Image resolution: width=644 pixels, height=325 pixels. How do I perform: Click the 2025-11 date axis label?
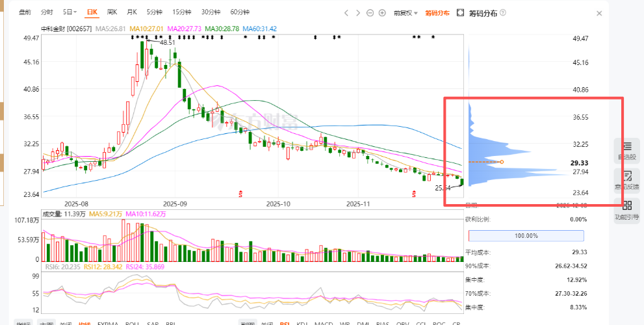pos(358,204)
